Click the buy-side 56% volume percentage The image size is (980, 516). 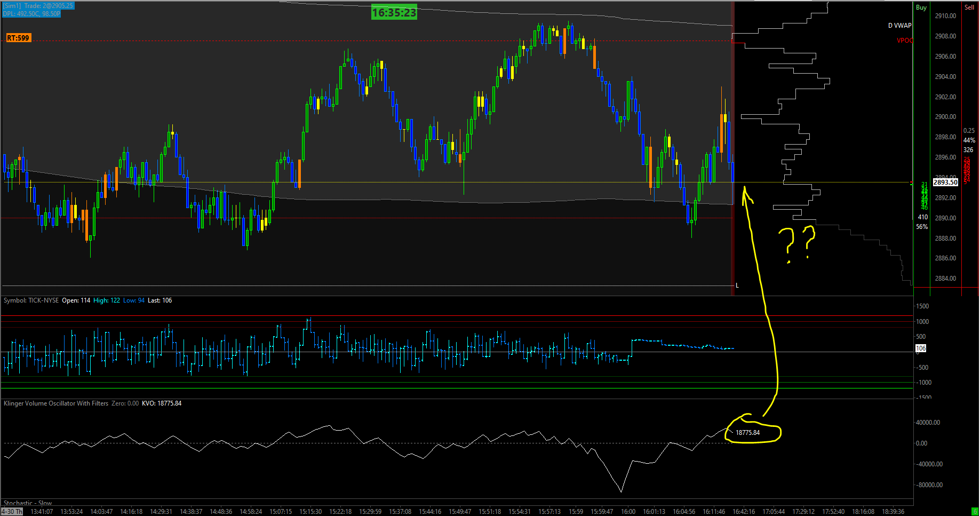click(922, 227)
